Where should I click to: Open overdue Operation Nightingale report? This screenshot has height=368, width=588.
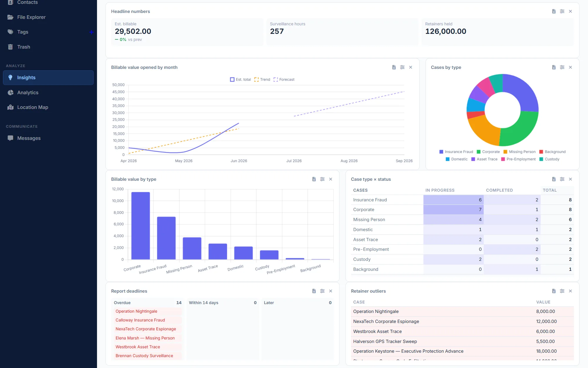(x=147, y=311)
